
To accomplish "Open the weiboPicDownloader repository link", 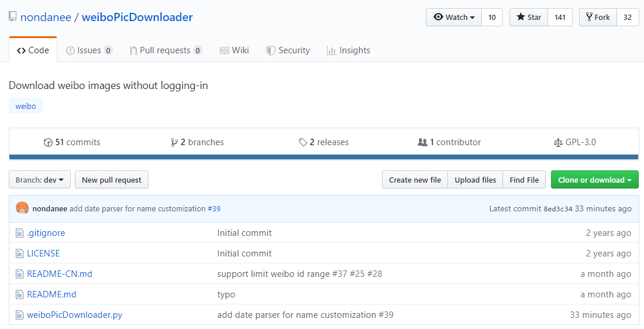I will pyautogui.click(x=137, y=18).
